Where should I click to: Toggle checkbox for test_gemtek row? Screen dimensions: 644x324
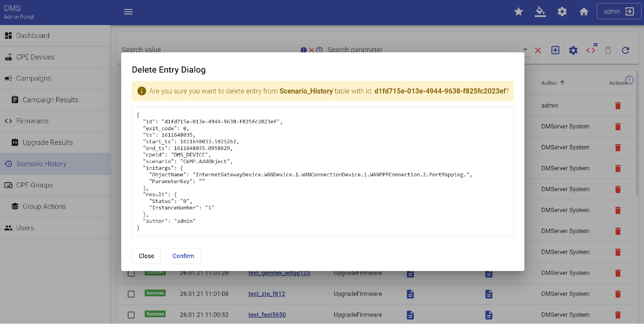pyautogui.click(x=131, y=274)
